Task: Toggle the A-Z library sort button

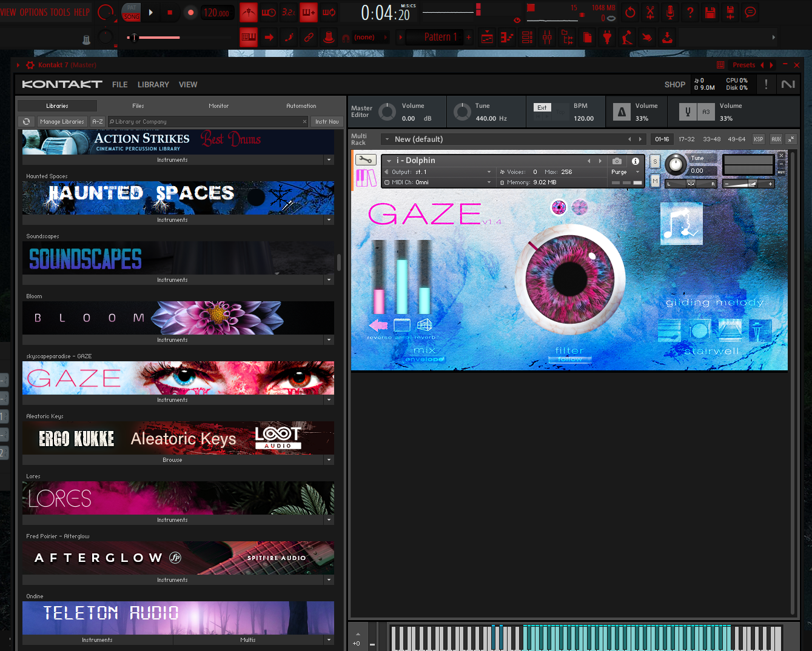Action: (98, 121)
